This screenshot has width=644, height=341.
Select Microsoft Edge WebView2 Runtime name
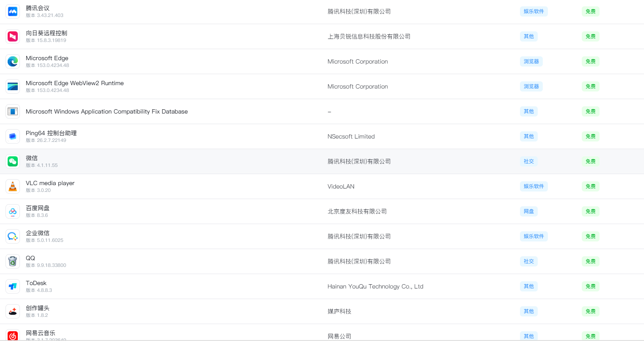(x=75, y=83)
